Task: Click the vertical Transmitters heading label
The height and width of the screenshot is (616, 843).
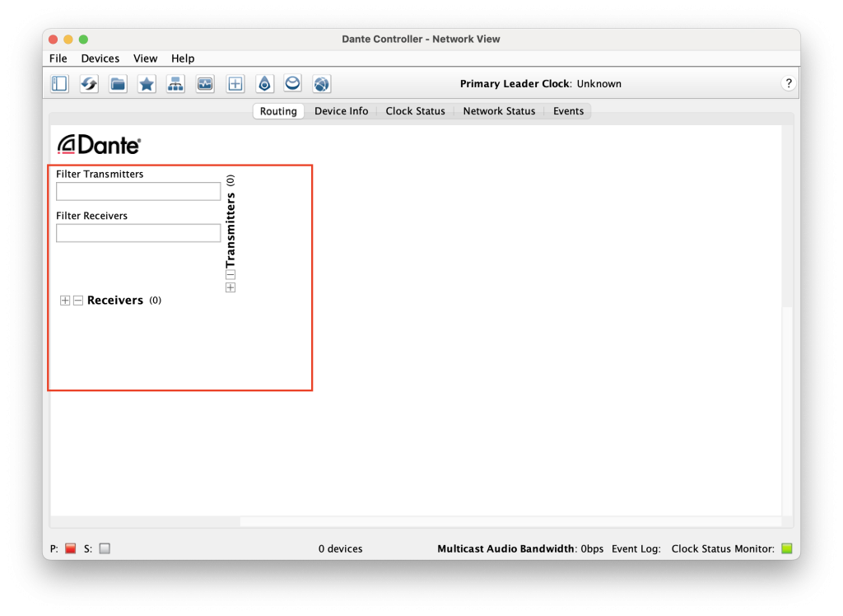Action: [231, 231]
